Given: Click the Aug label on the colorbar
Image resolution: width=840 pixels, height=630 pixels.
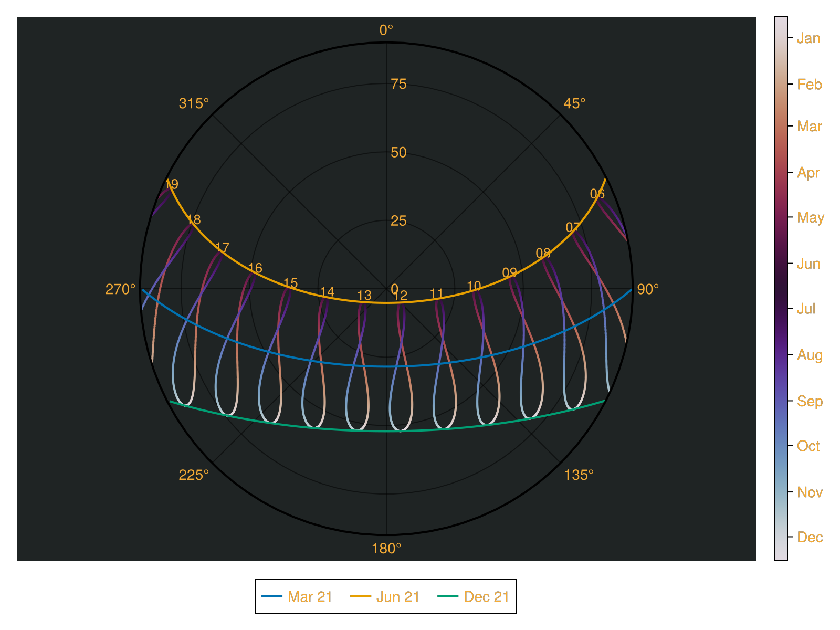Looking at the screenshot, I should click(810, 355).
